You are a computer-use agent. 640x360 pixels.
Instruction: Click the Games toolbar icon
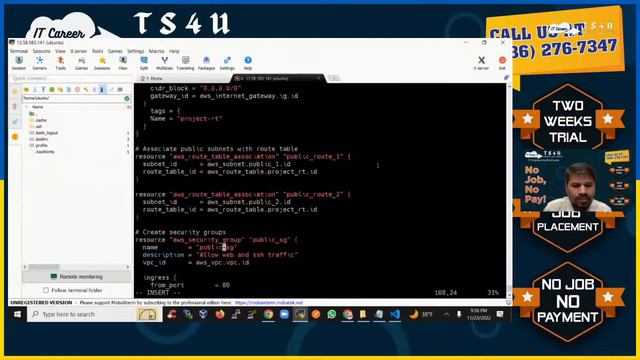81,63
